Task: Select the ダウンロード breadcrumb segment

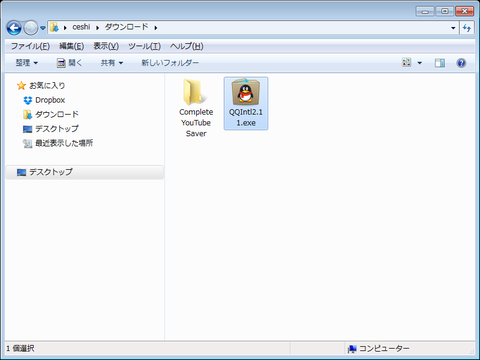Action: [126, 27]
